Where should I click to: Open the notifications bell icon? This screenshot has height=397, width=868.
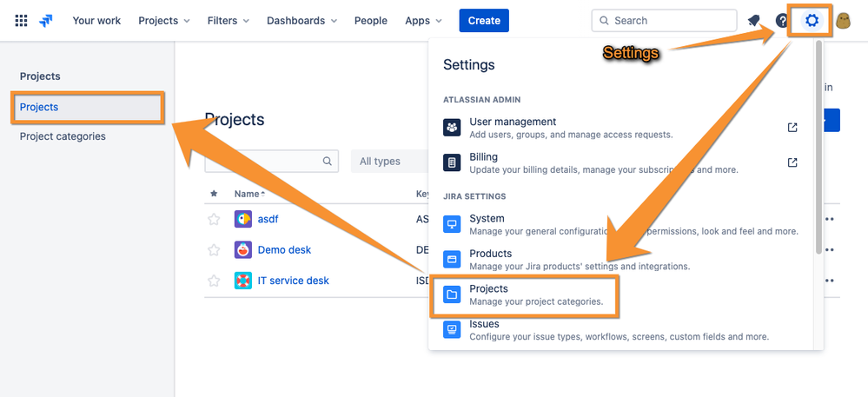tap(753, 21)
